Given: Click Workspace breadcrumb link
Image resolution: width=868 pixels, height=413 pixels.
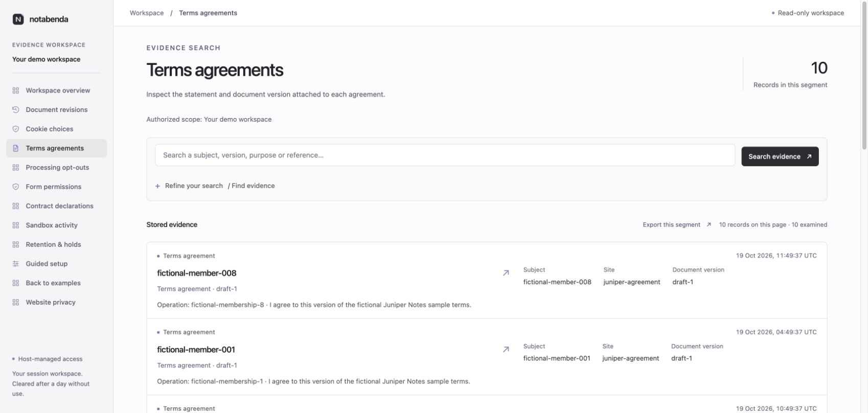Looking at the screenshot, I should [x=147, y=13].
